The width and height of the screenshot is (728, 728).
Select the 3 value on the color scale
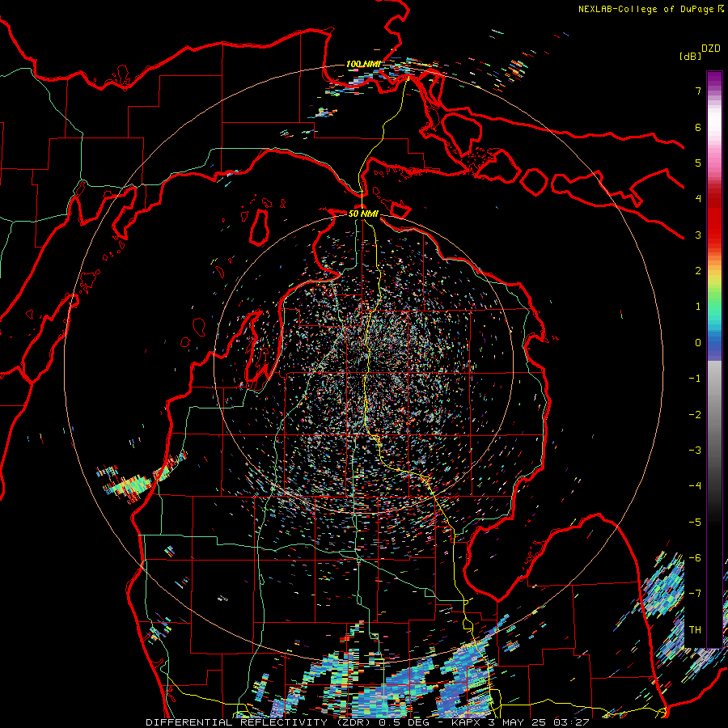[698, 235]
